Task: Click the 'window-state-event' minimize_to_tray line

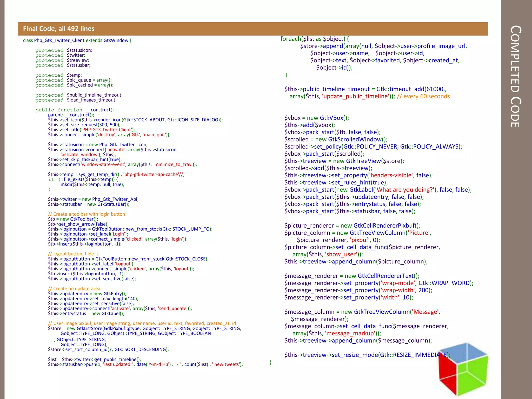Action: pos(123,164)
